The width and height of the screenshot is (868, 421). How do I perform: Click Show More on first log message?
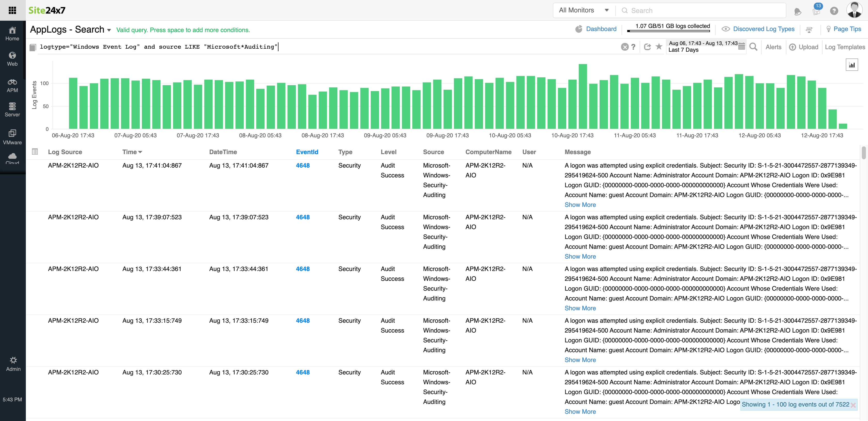click(x=580, y=205)
